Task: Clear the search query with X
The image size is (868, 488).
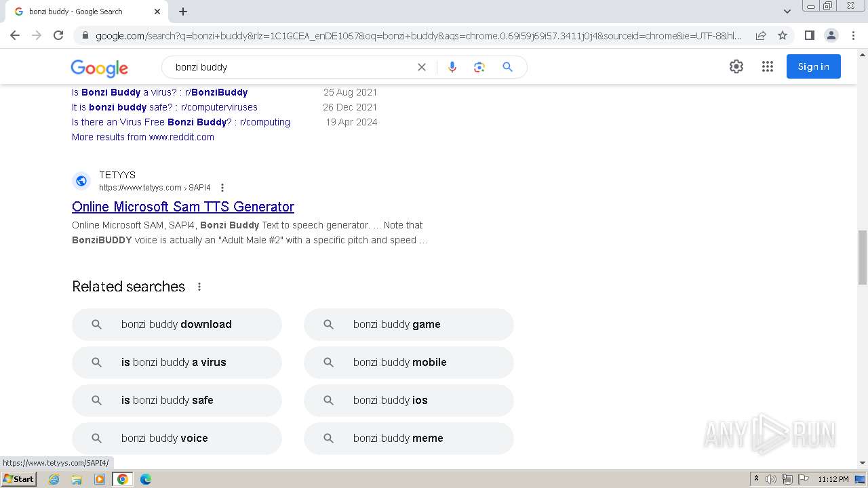Action: 422,67
